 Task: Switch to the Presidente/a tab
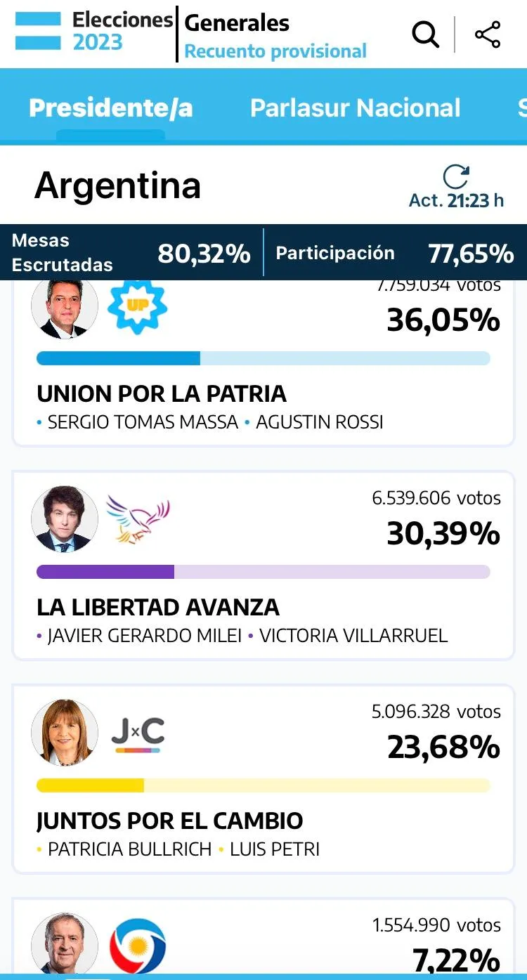[x=111, y=107]
